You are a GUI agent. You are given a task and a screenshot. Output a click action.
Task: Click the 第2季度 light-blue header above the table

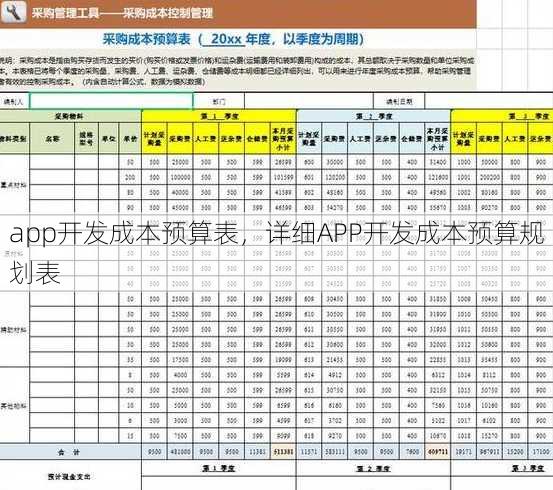coord(374,116)
